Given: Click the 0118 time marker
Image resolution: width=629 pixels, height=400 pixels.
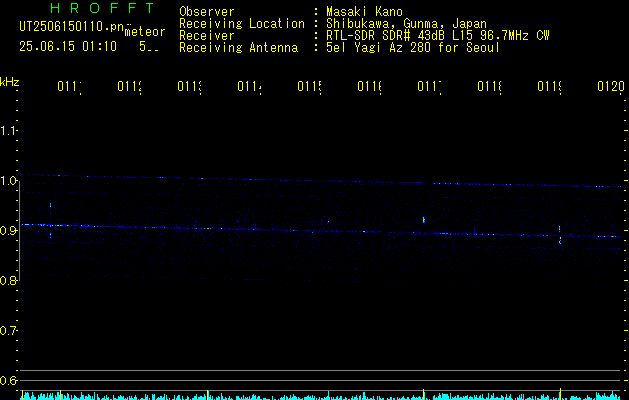Looking at the screenshot, I should click(489, 86).
